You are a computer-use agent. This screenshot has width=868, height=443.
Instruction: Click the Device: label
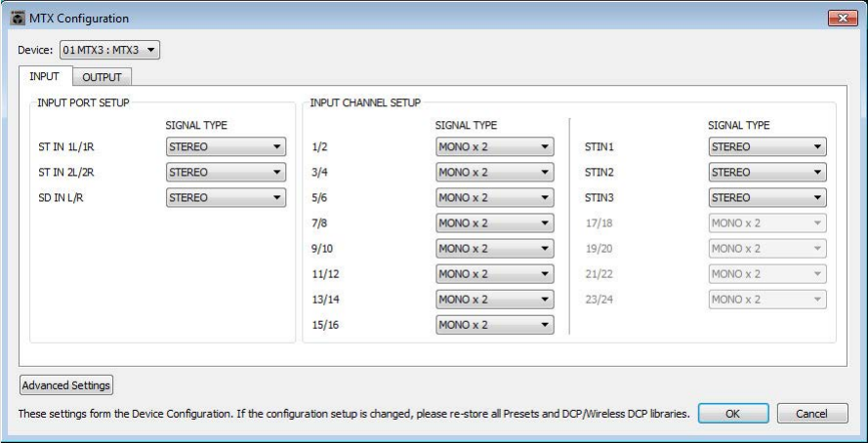(x=36, y=51)
